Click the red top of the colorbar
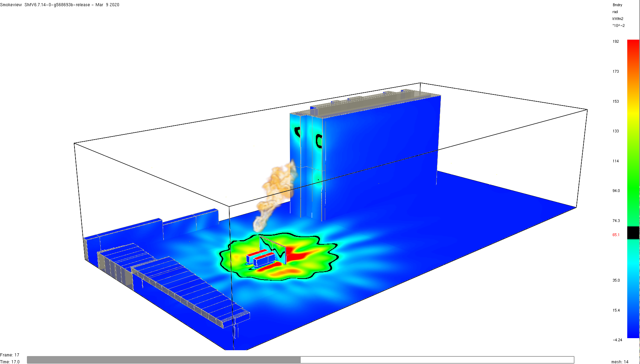The width and height of the screenshot is (640, 364). 633,45
